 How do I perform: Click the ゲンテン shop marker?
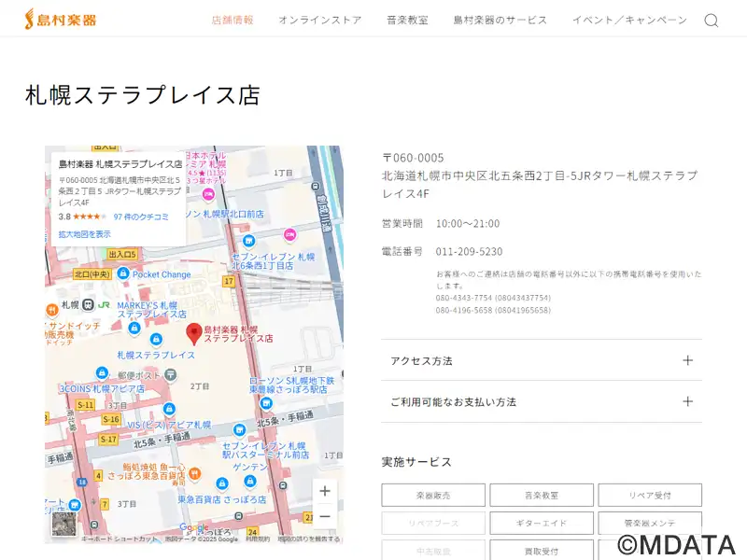click(250, 482)
